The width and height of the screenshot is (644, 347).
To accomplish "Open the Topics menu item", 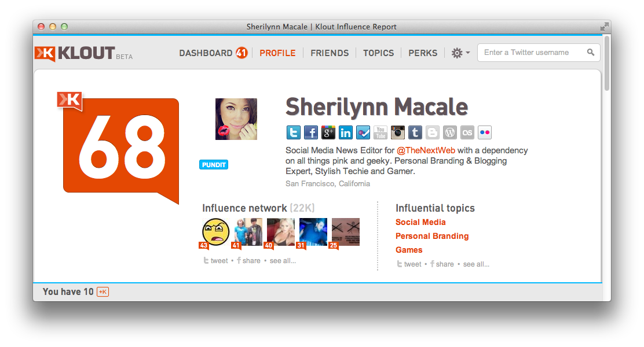I will [378, 53].
